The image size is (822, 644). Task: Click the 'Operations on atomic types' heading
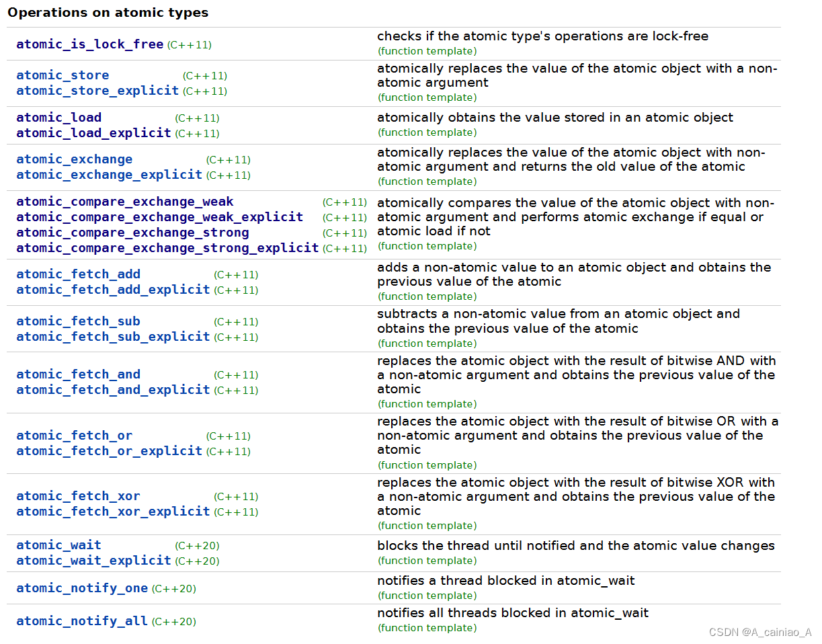(108, 13)
